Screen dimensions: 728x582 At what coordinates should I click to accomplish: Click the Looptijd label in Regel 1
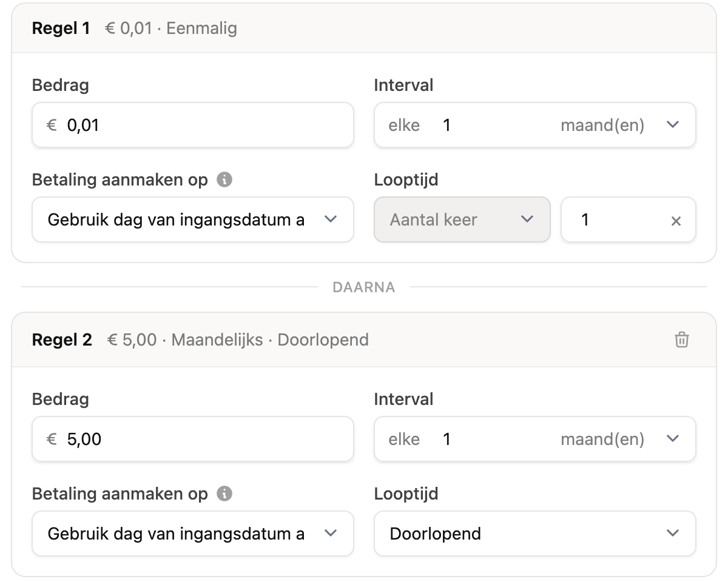[x=406, y=180]
